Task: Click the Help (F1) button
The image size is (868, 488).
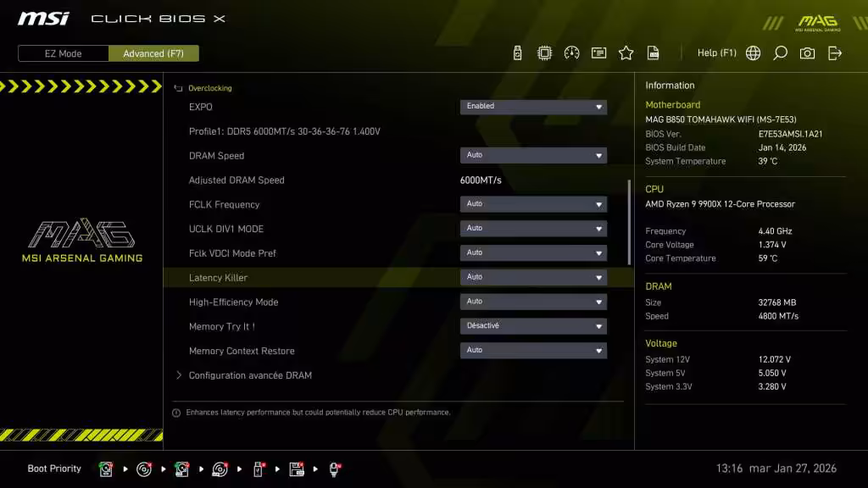Action: pyautogui.click(x=716, y=53)
